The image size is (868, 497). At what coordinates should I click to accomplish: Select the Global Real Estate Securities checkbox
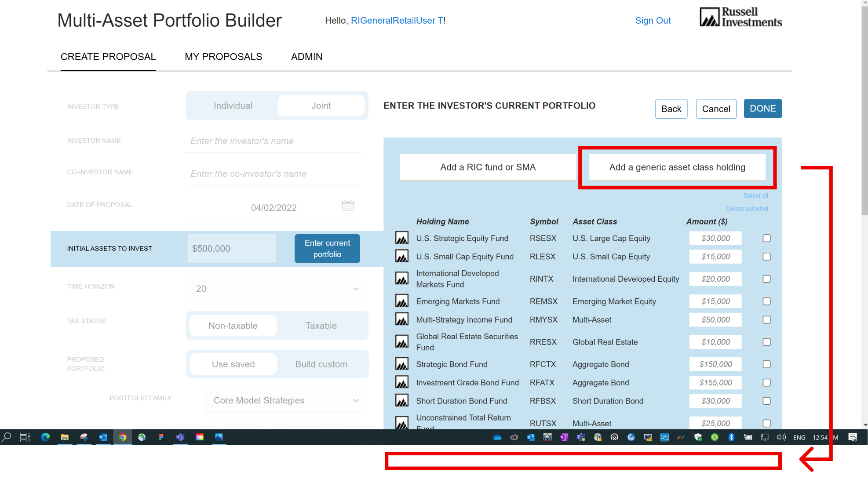click(x=766, y=342)
